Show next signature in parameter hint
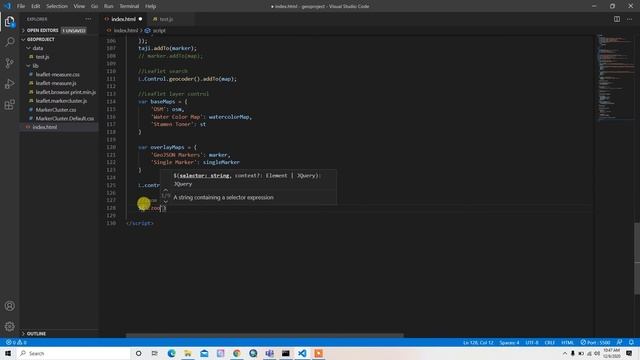The image size is (640, 360). [165, 202]
